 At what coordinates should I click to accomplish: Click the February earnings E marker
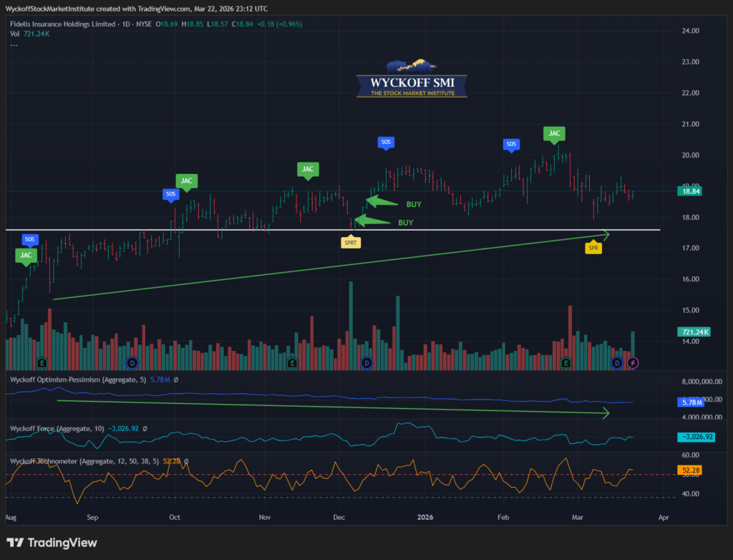click(x=566, y=363)
